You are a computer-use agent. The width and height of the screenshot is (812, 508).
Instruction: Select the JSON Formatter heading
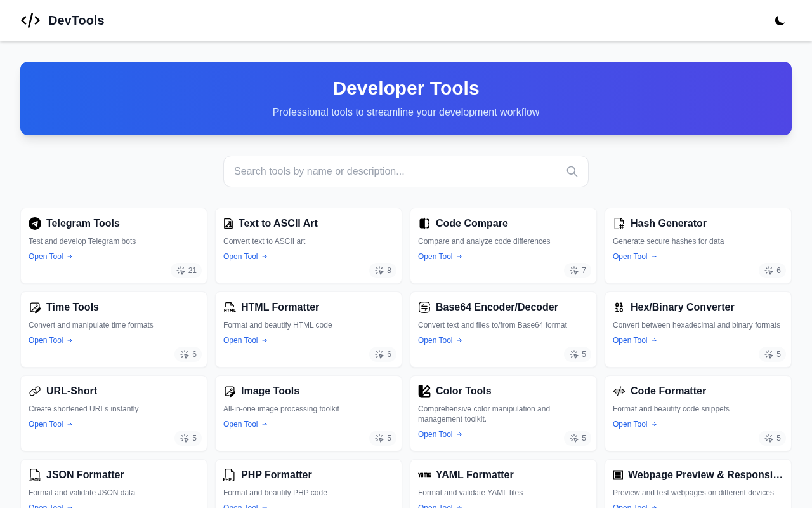pyautogui.click(x=85, y=475)
